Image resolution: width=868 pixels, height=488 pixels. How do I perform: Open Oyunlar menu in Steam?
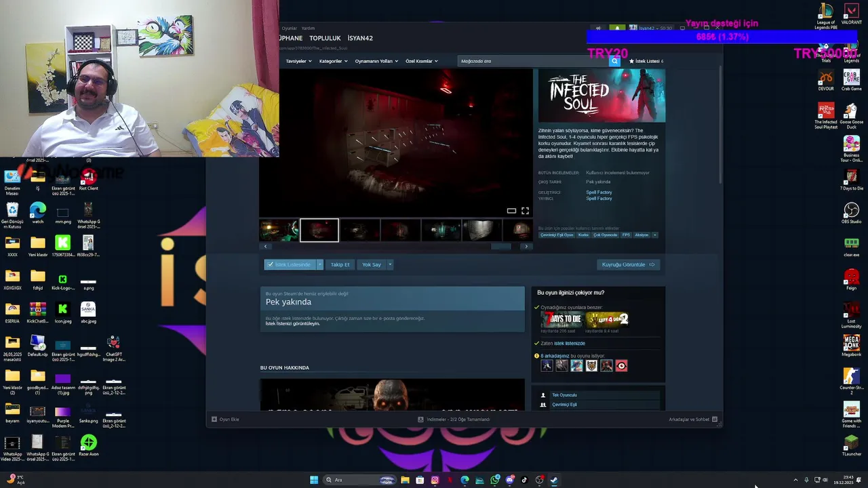coord(290,28)
